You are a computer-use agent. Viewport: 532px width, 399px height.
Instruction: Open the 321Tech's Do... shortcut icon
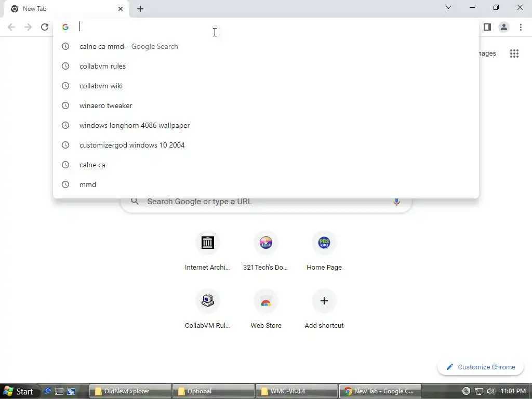(x=266, y=243)
